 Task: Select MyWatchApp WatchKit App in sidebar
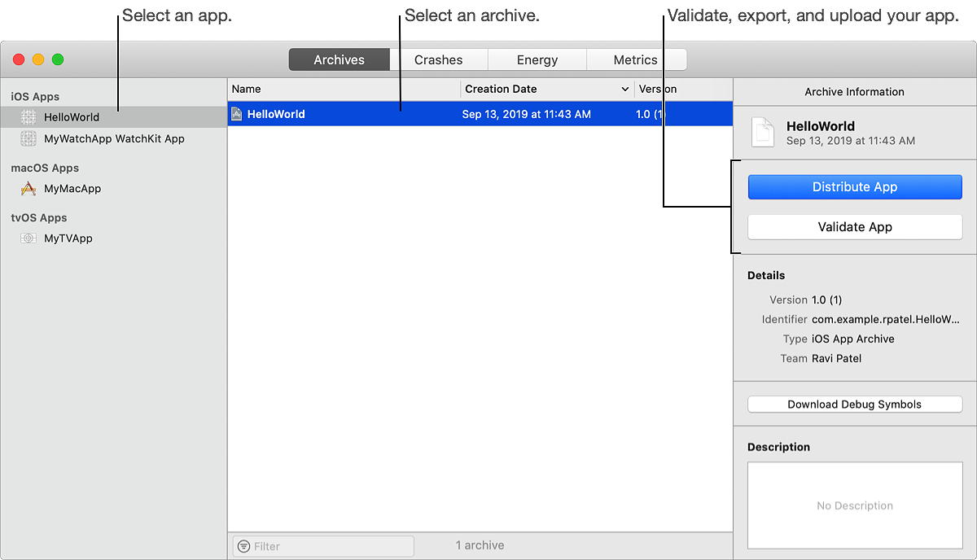click(x=114, y=139)
